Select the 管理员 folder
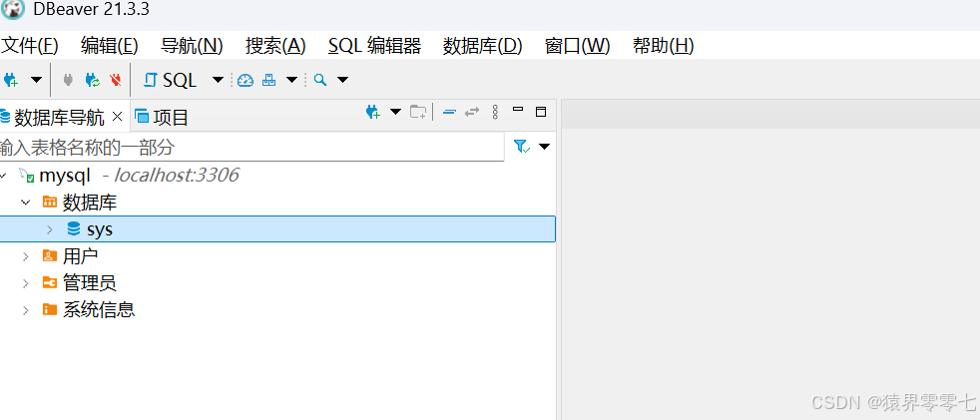 [90, 283]
